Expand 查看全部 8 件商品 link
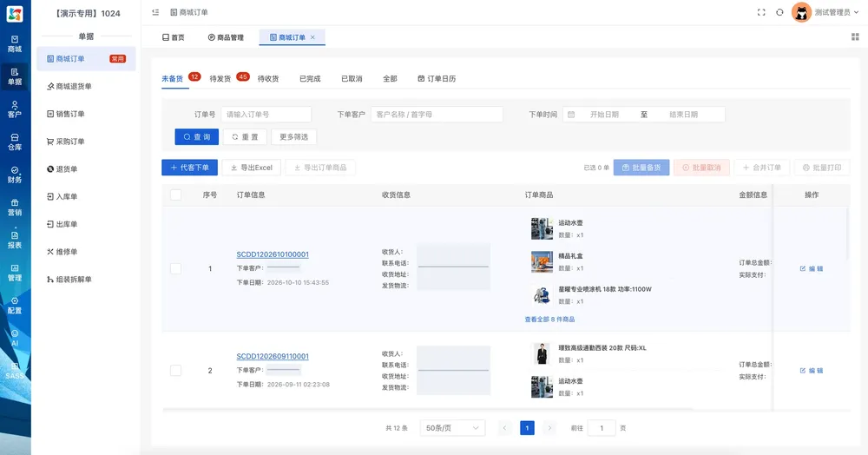The height and width of the screenshot is (455, 868). pyautogui.click(x=549, y=320)
